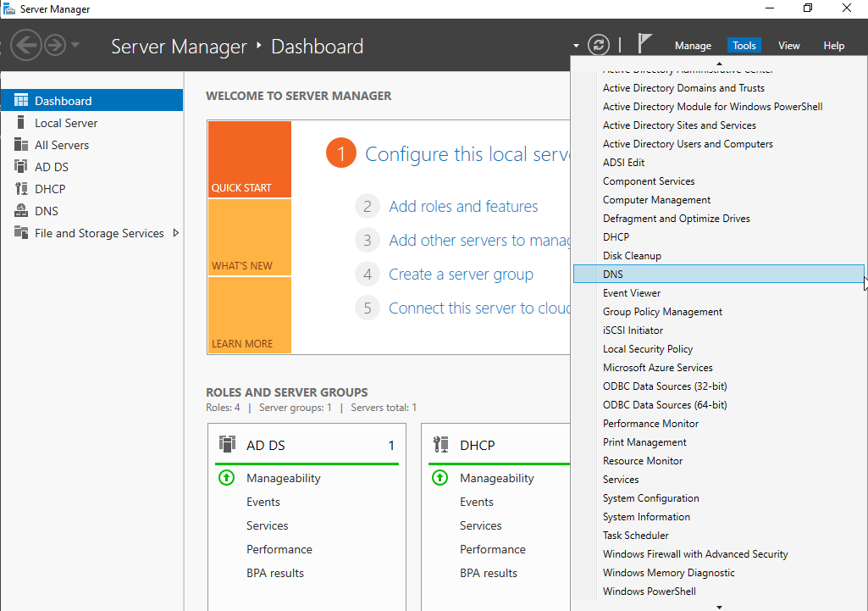Viewport: 868px width, 611px height.
Task: Choose Event Viewer from Tools menu
Action: click(x=719, y=293)
